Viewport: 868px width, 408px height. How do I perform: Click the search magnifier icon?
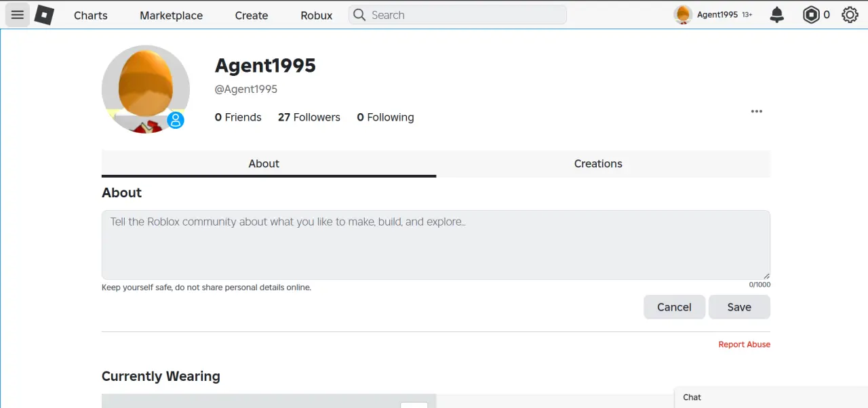[x=360, y=15]
